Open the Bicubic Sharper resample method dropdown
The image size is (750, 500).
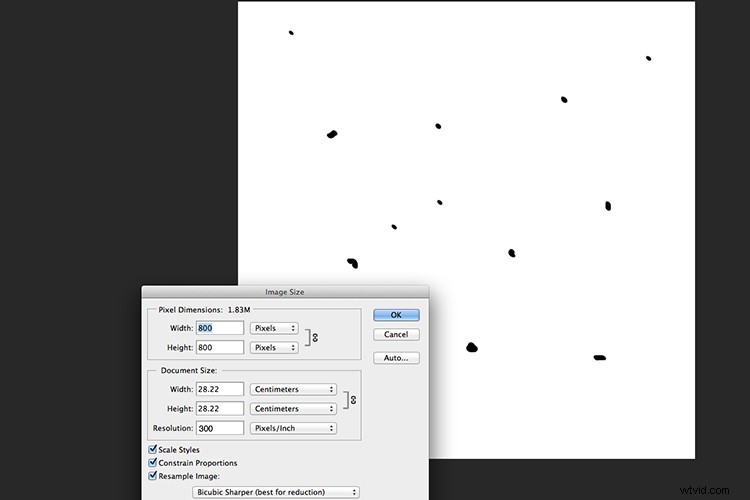[x=276, y=492]
